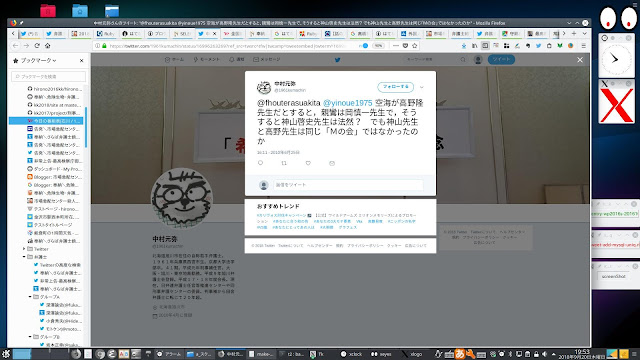Expand the Twitter bookmark folder

[24, 249]
